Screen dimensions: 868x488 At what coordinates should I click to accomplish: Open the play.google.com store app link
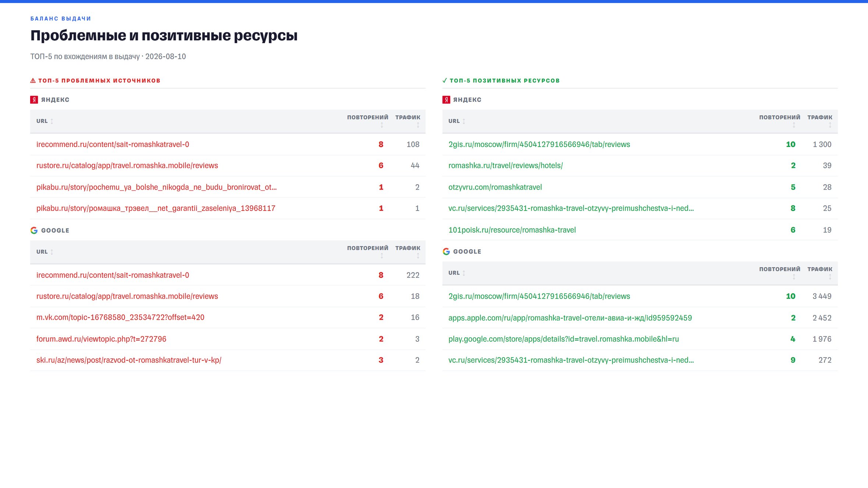click(x=563, y=339)
